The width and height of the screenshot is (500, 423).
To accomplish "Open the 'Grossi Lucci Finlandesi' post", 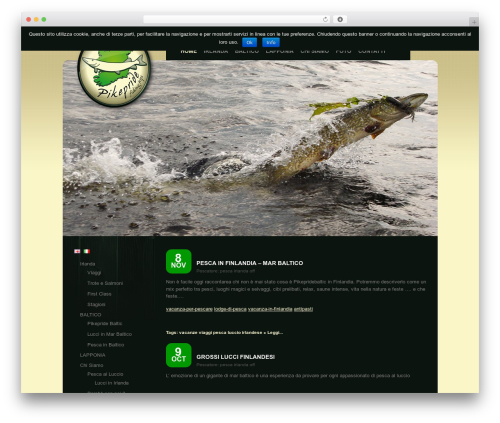I will point(236,357).
